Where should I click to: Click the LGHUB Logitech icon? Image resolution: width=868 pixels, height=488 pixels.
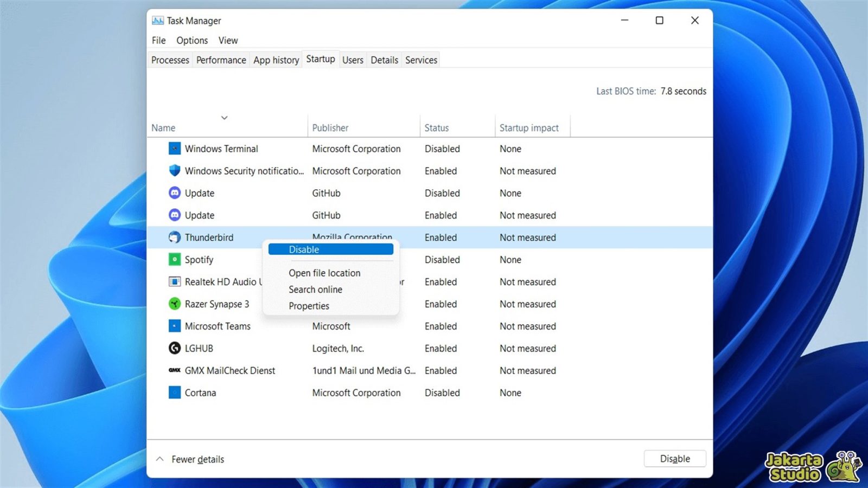pos(174,348)
